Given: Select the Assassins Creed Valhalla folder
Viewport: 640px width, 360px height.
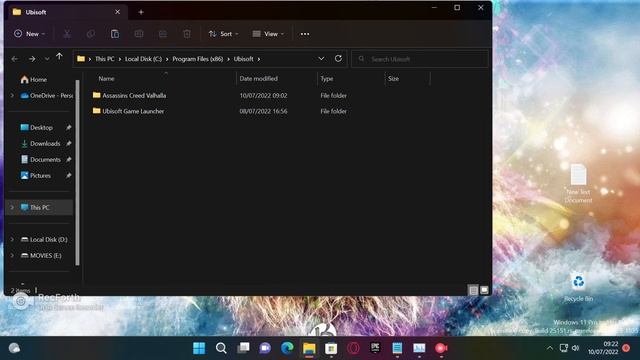Looking at the screenshot, I should click(x=129, y=96).
